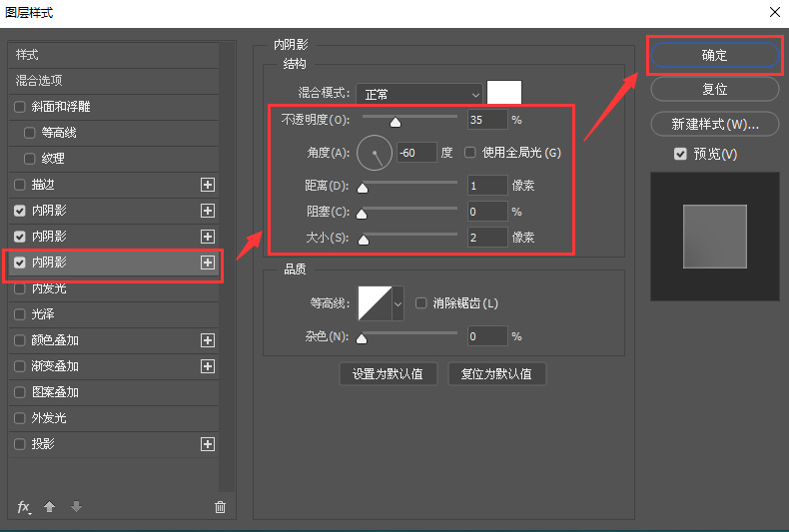Open the 混合模式 dropdown showing 正常

(x=419, y=95)
